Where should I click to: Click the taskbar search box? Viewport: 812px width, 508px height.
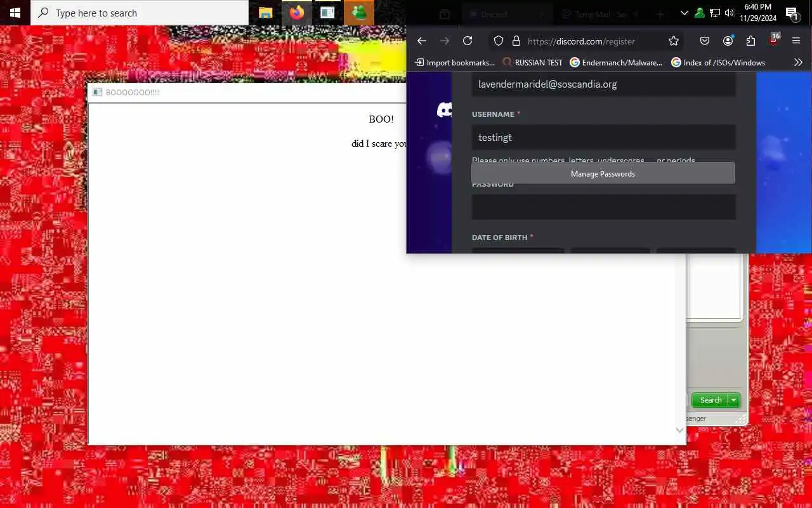coord(140,13)
